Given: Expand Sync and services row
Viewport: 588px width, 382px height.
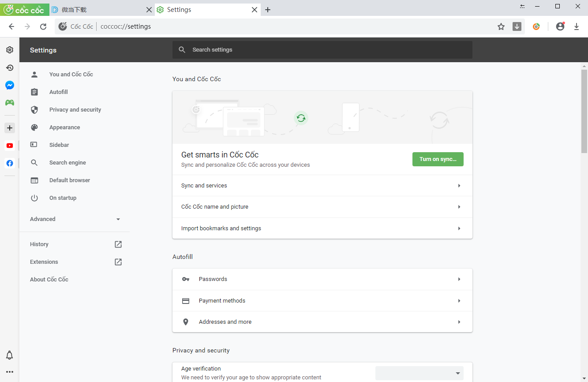Looking at the screenshot, I should click(x=322, y=186).
